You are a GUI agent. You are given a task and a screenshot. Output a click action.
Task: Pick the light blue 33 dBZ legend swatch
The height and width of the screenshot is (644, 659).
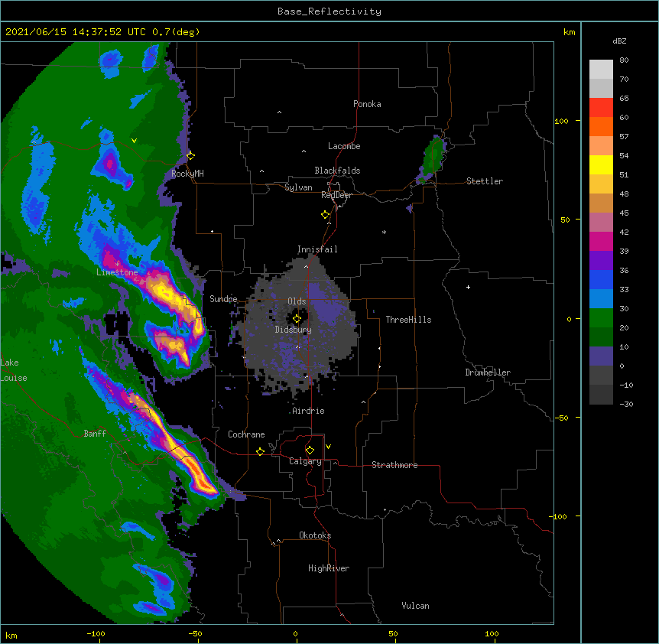601,299
